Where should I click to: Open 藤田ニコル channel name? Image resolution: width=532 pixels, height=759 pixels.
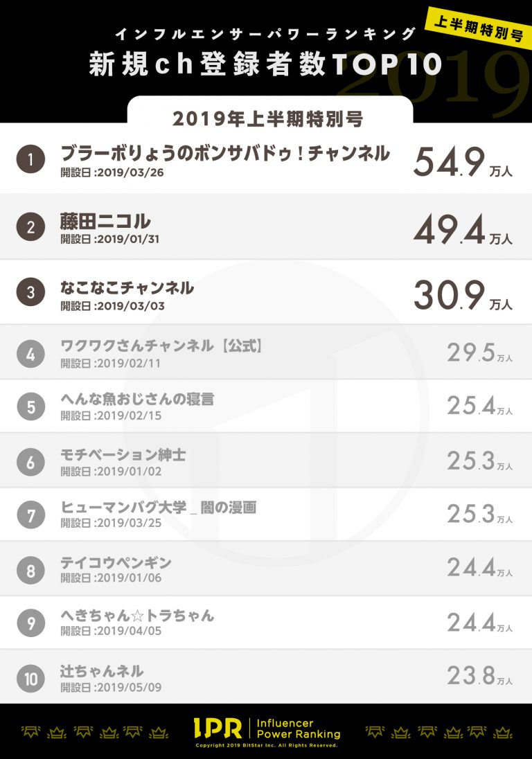tap(105, 221)
